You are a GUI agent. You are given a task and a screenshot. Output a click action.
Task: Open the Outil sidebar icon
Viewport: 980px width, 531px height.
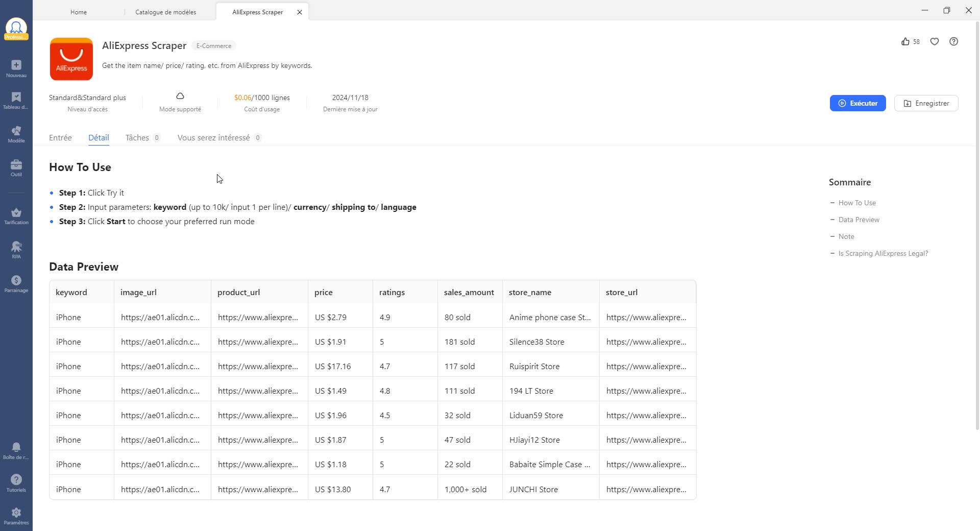pyautogui.click(x=16, y=168)
